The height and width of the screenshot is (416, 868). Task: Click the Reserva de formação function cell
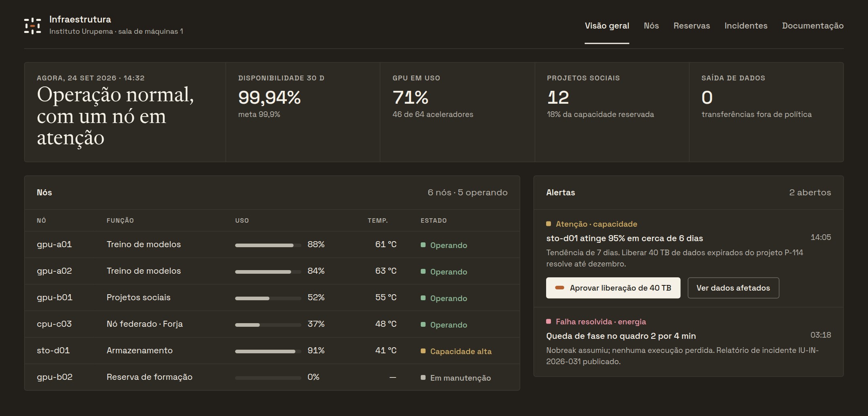tap(149, 377)
